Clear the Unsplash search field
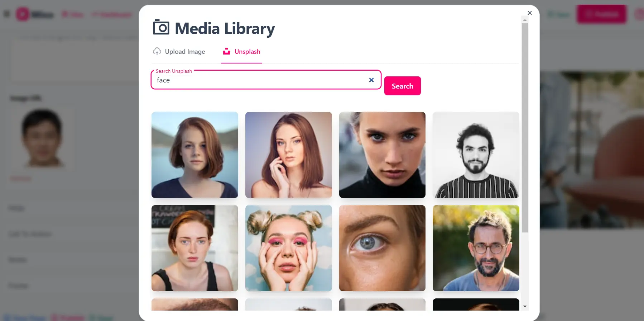Screen dimensions: 644x321 (x=371, y=80)
